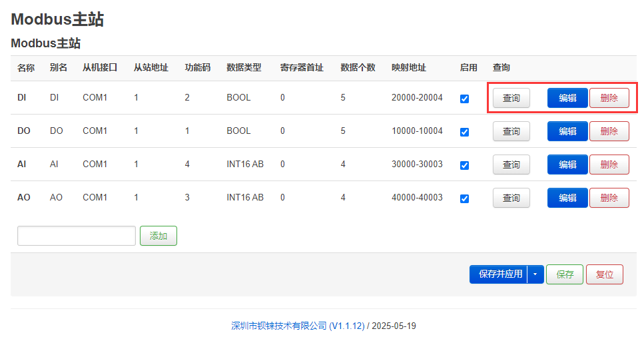Image resolution: width=644 pixels, height=339 pixels.
Task: Click the name input field beside 添加
Action: (77, 236)
